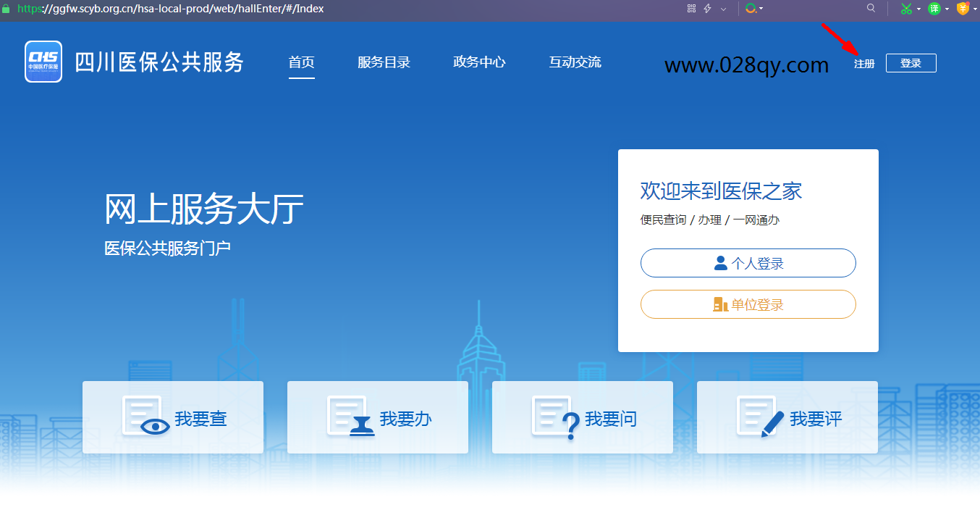The image size is (980, 510).
Task: Expand the dropdown arrow beside scissors icon
Action: coord(919,9)
